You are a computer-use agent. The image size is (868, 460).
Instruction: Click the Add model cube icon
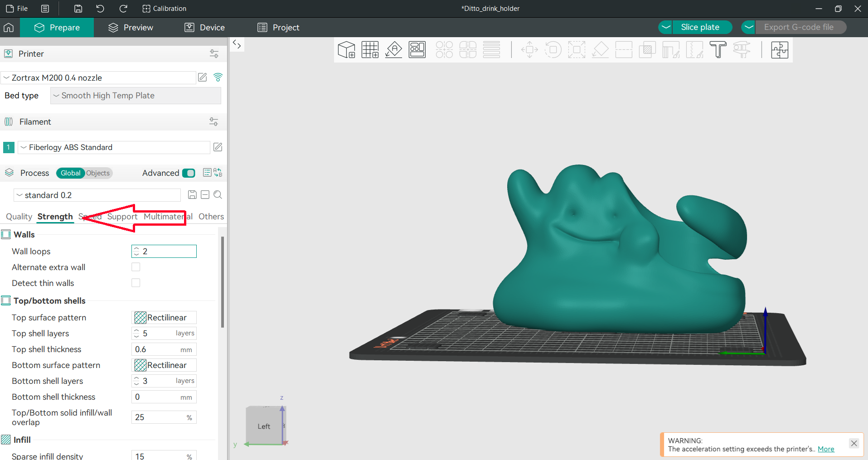[347, 50]
